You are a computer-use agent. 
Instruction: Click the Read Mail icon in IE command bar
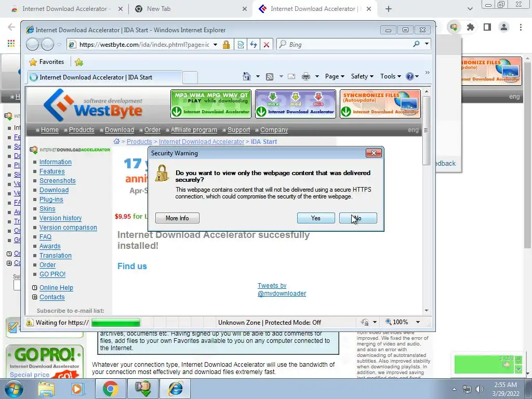click(x=291, y=76)
